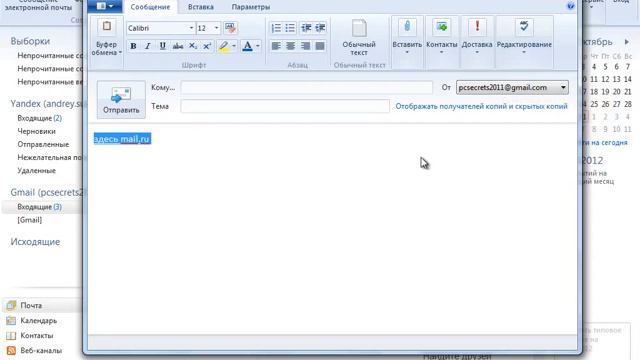Select the Выборки quick views heading

tap(30, 41)
